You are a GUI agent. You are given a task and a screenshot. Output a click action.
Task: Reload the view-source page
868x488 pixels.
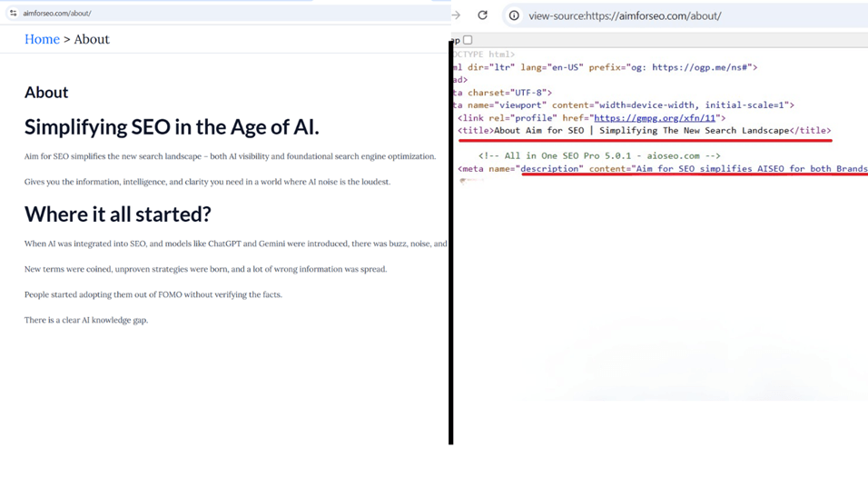point(483,15)
